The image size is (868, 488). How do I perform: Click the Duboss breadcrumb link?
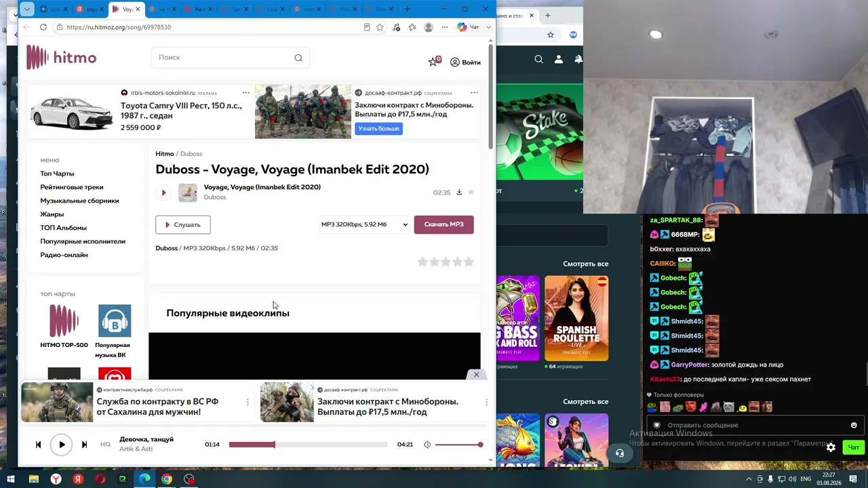click(x=191, y=154)
